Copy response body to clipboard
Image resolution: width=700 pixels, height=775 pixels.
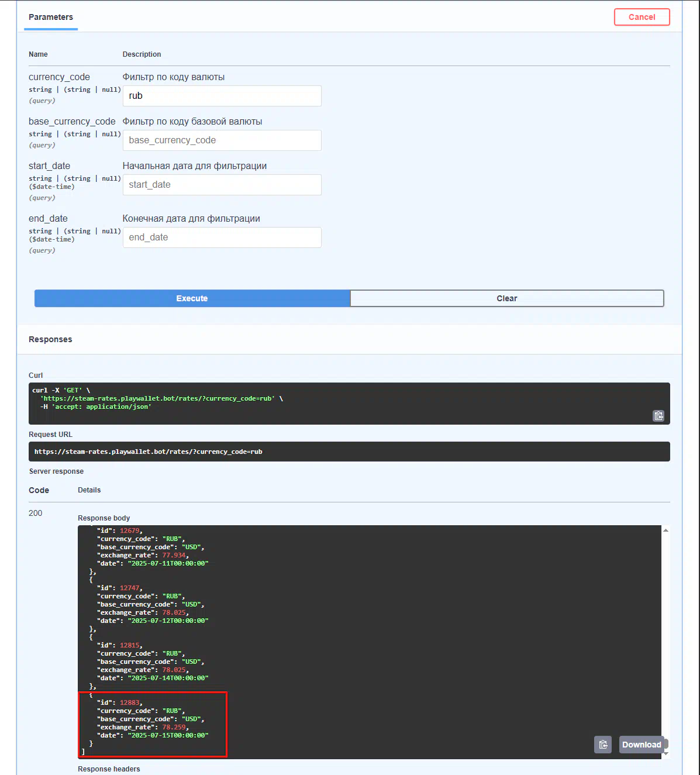click(x=603, y=745)
